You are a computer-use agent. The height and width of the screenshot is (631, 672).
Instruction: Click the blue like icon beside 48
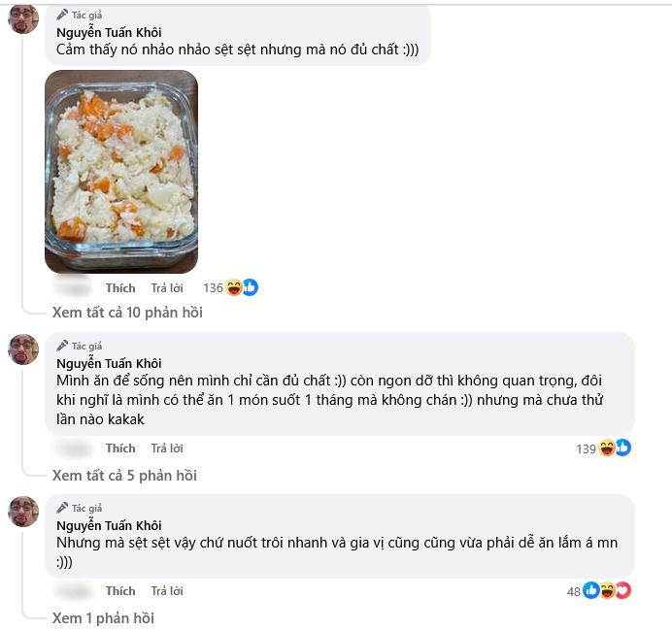[591, 591]
